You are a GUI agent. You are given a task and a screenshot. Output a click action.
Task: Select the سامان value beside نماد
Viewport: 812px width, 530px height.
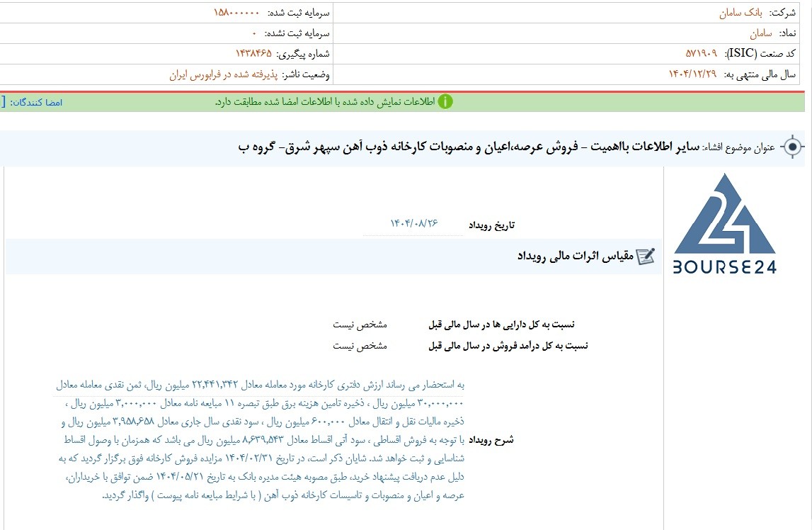pos(761,33)
